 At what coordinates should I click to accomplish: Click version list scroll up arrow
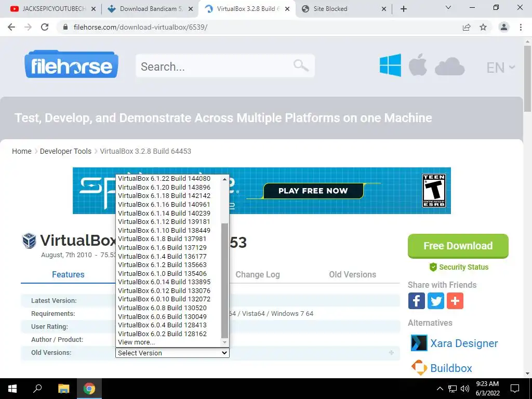224,179
